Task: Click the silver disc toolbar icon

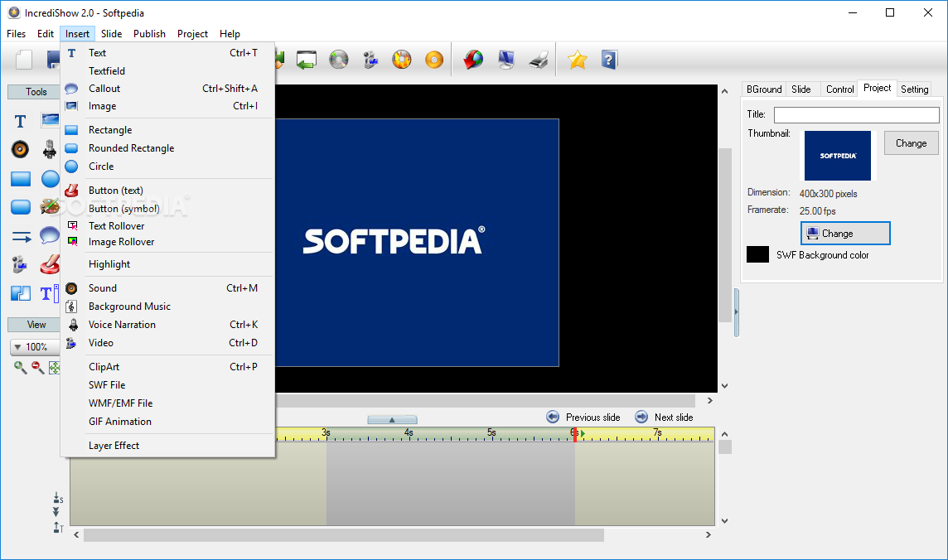Action: (x=339, y=60)
